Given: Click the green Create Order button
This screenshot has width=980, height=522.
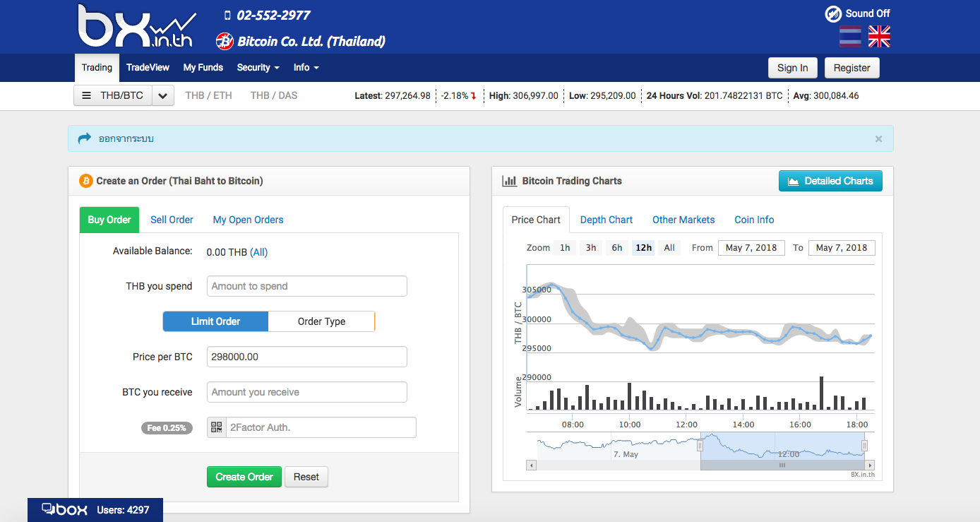Looking at the screenshot, I should click(x=244, y=477).
